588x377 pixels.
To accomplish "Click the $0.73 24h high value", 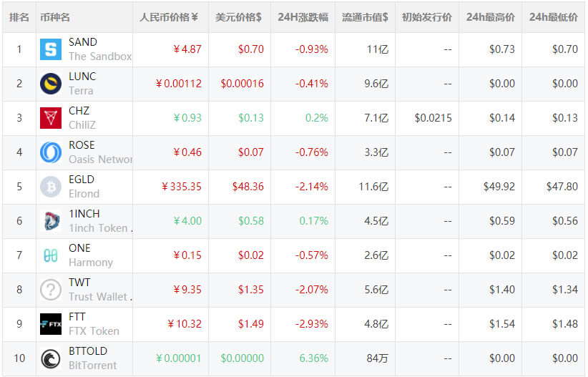I will click(x=502, y=49).
